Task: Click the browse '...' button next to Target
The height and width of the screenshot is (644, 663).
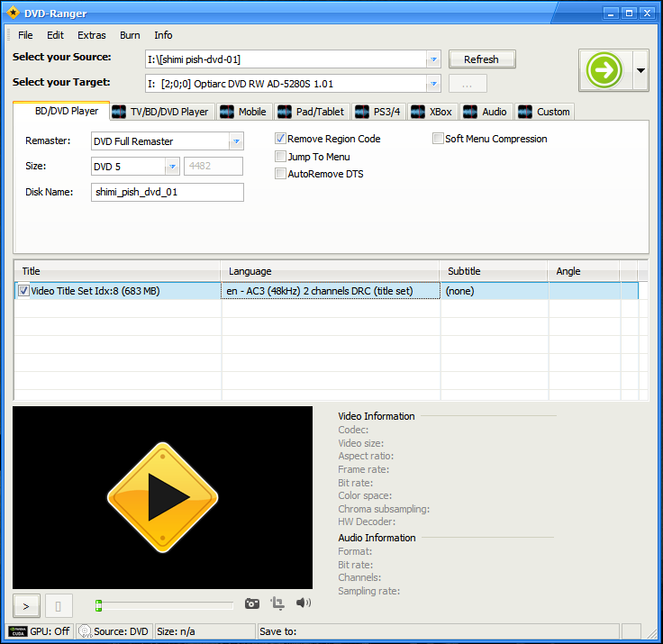Action: (468, 84)
